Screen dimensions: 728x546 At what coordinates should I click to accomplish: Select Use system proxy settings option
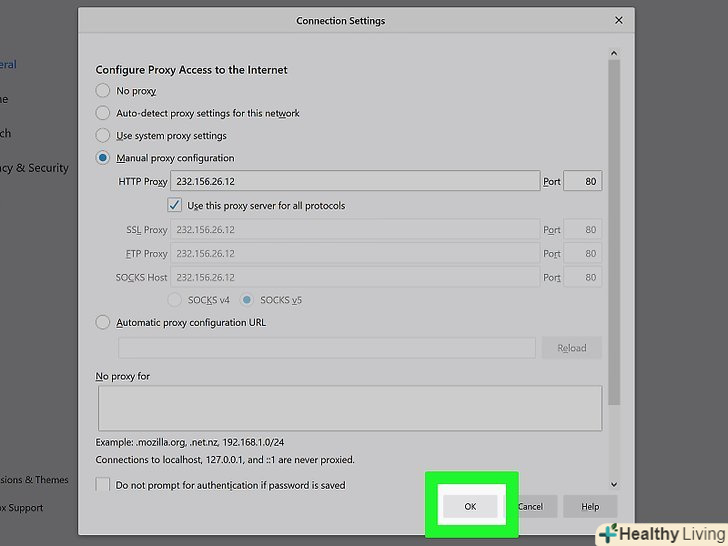pyautogui.click(x=103, y=135)
